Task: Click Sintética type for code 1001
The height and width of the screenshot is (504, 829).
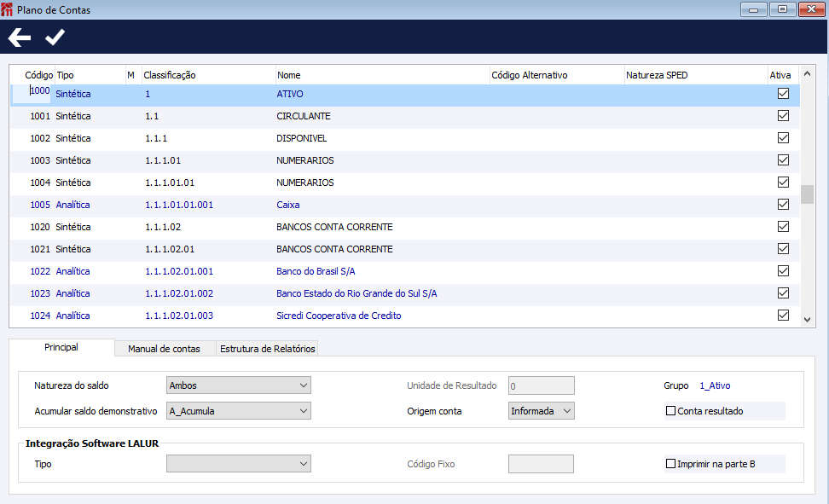Action: pos(73,116)
